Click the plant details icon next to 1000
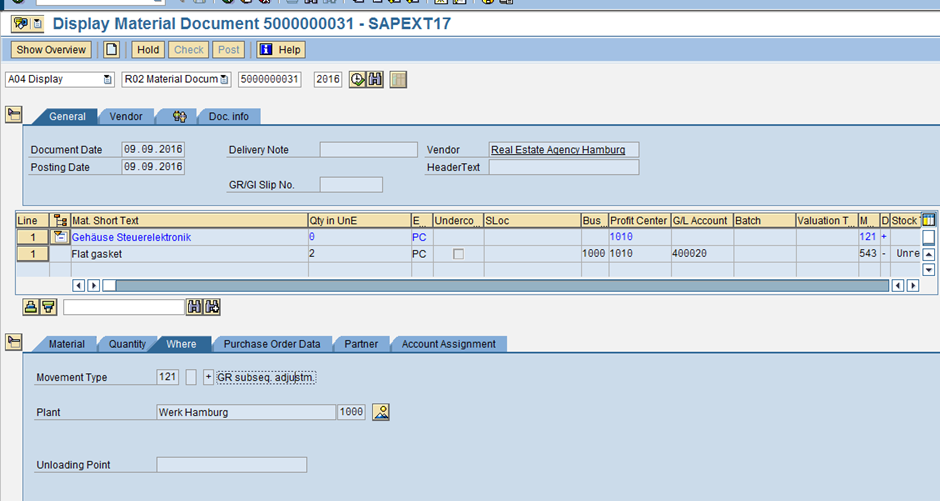Viewport: 940px width, 501px height. point(380,412)
